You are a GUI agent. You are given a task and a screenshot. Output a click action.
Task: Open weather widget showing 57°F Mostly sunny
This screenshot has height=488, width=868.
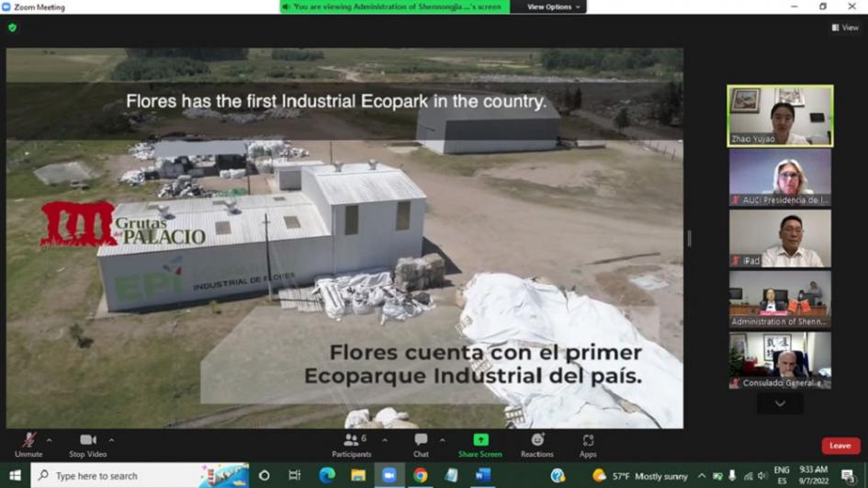[x=639, y=476]
